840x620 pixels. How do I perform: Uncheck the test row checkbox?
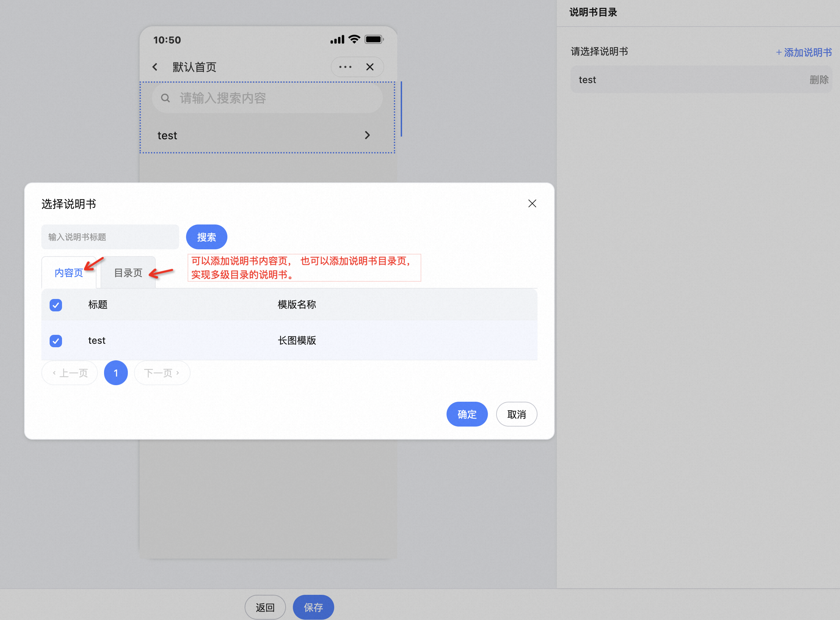[x=56, y=341]
